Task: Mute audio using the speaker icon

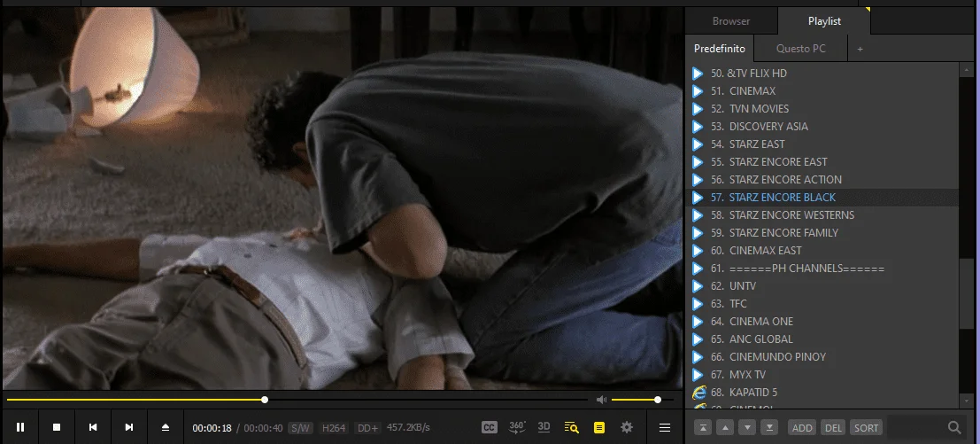Action: point(601,400)
